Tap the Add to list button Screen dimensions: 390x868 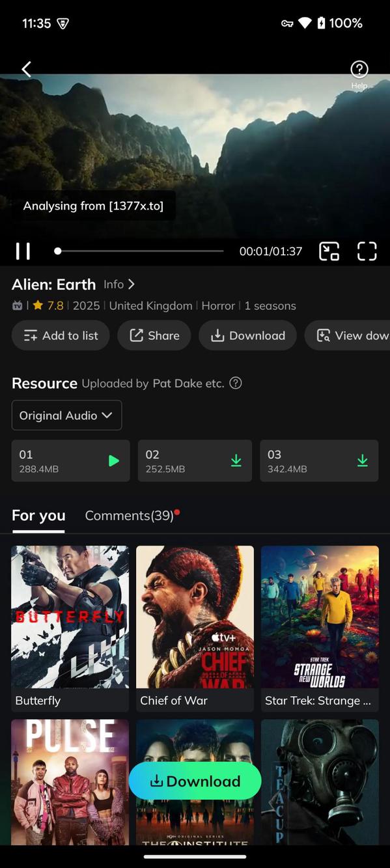pos(61,335)
